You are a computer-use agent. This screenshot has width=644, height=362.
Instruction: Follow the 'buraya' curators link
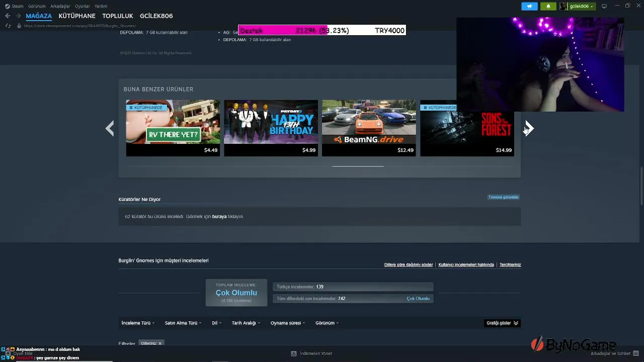[x=219, y=217]
